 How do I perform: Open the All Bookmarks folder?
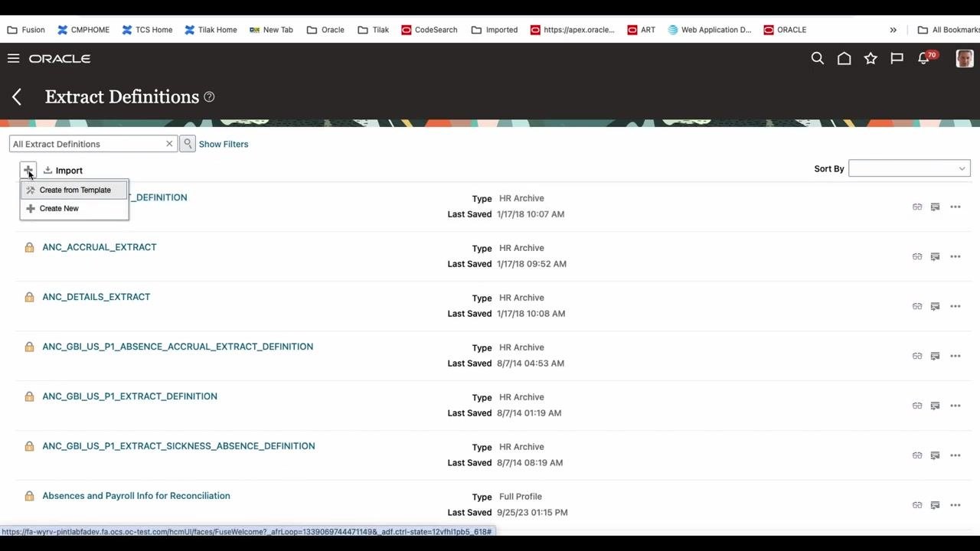[949, 30]
